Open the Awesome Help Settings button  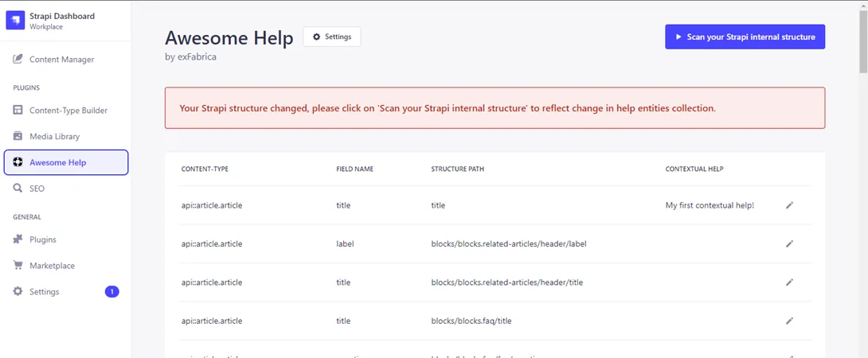coord(331,37)
